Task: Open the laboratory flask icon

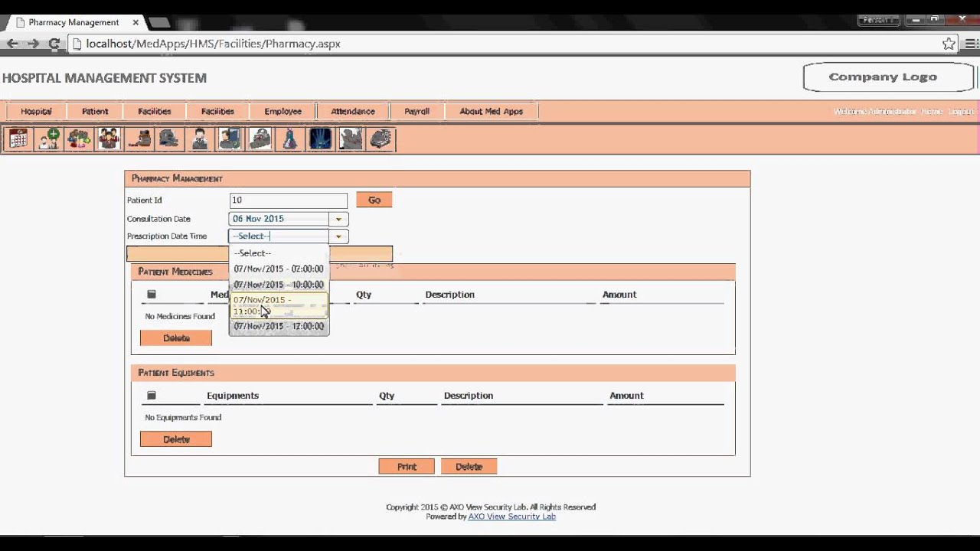Action: point(290,139)
